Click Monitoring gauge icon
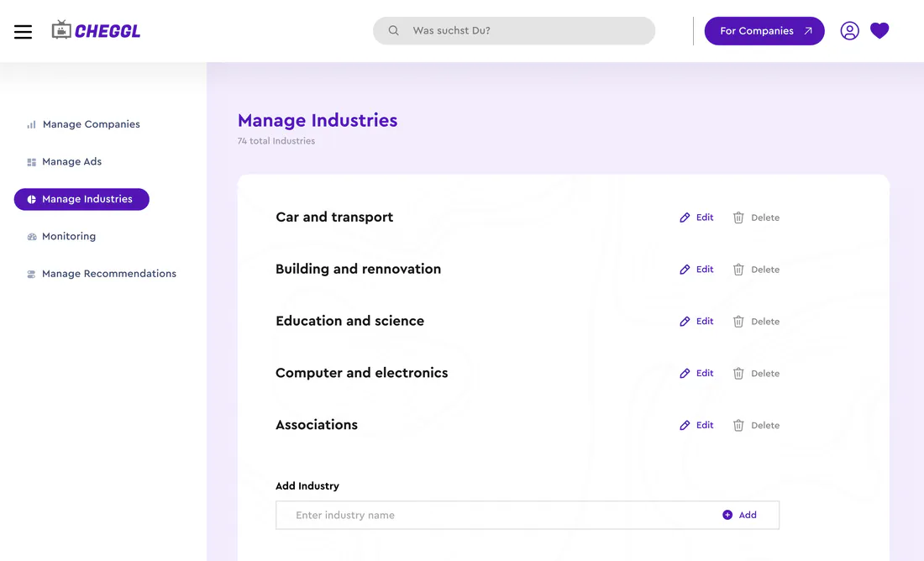The image size is (924, 561). coord(32,237)
